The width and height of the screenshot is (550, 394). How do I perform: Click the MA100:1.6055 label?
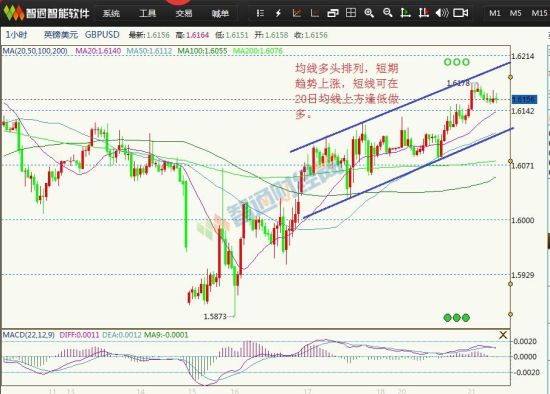point(202,51)
